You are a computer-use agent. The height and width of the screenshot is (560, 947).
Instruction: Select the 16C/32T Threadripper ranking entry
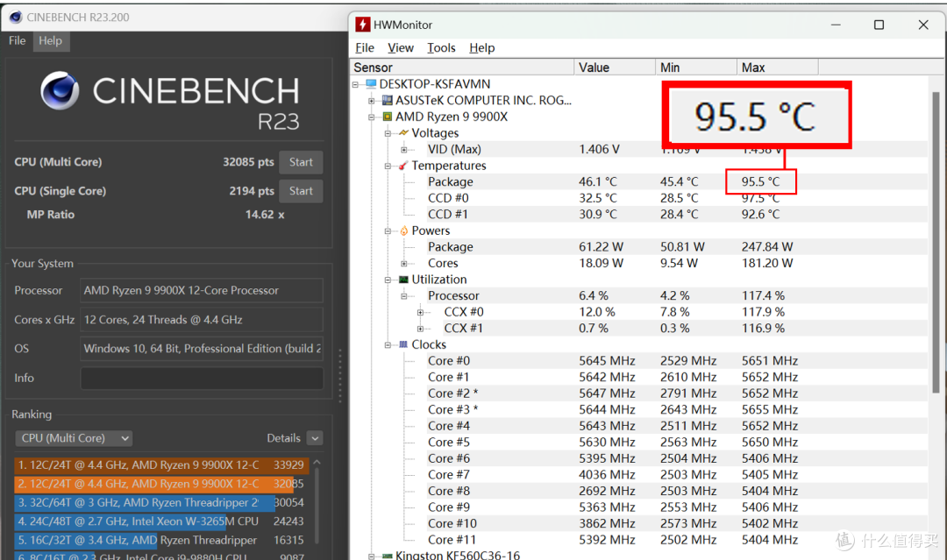(x=161, y=540)
